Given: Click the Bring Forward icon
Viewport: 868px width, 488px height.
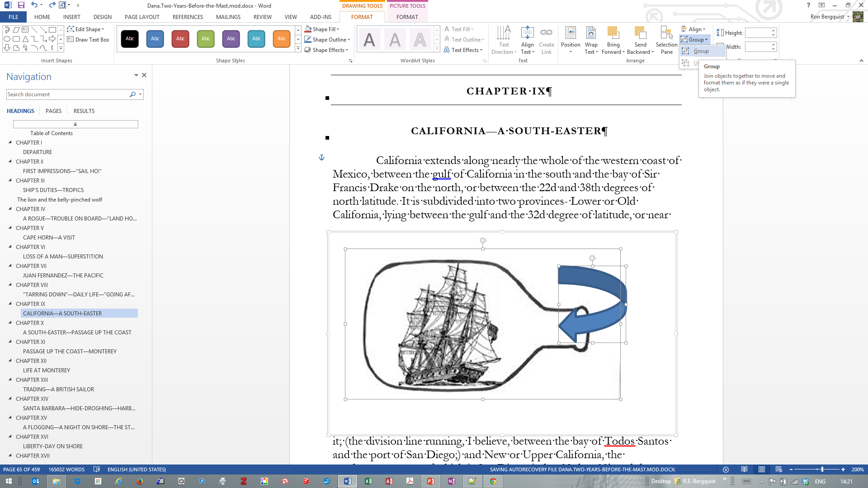Looking at the screenshot, I should coord(613,33).
